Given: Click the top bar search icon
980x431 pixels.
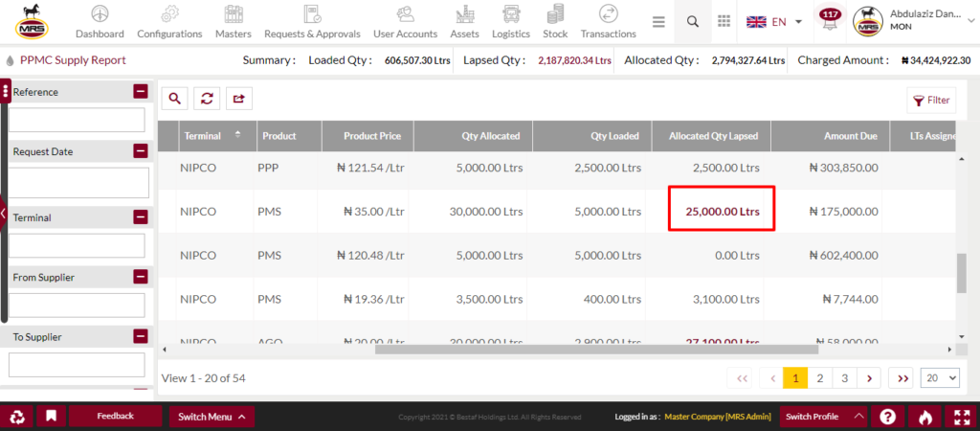Looking at the screenshot, I should (692, 22).
